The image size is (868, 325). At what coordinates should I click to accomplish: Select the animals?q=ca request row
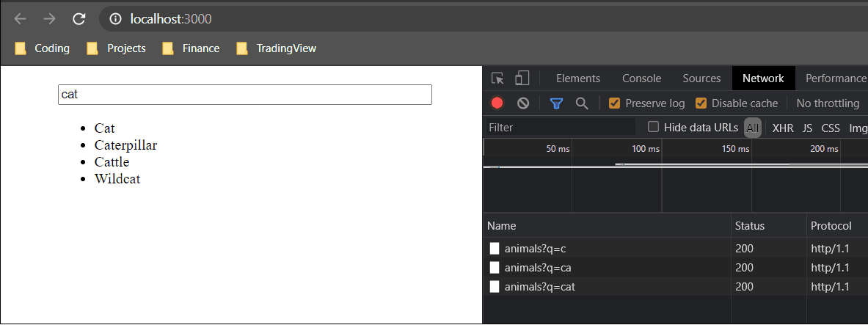tap(675, 268)
